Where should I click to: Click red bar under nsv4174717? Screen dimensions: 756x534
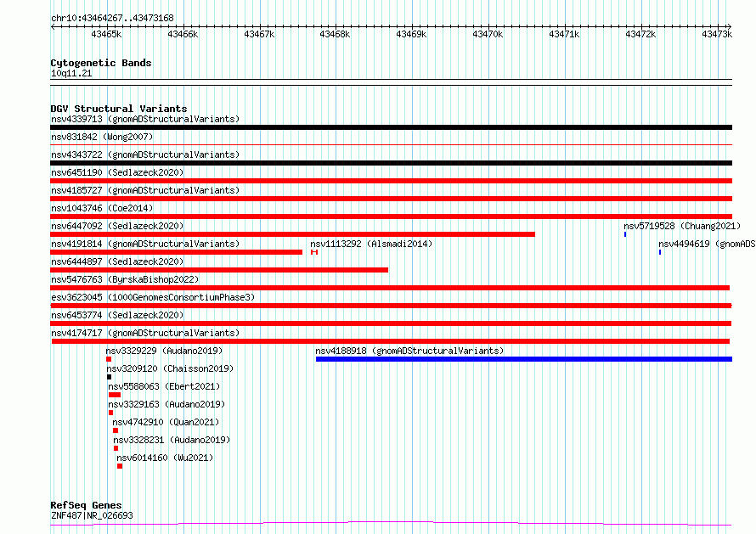click(391, 341)
